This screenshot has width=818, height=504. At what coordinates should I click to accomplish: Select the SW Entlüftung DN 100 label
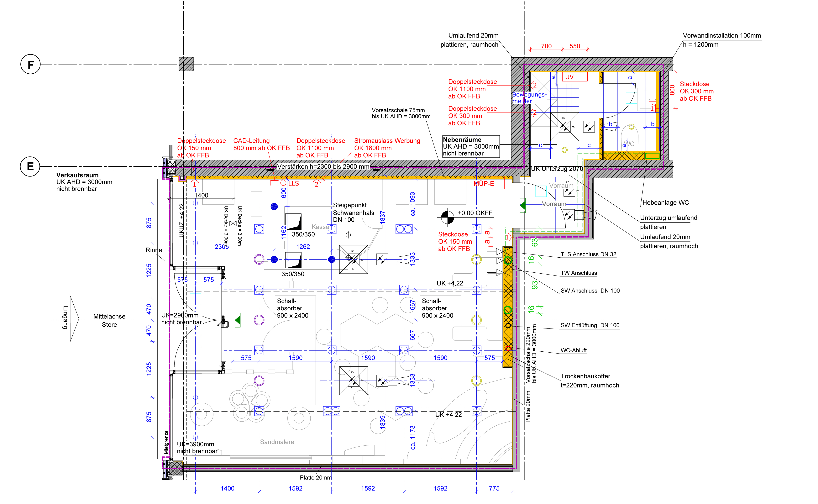(x=590, y=325)
